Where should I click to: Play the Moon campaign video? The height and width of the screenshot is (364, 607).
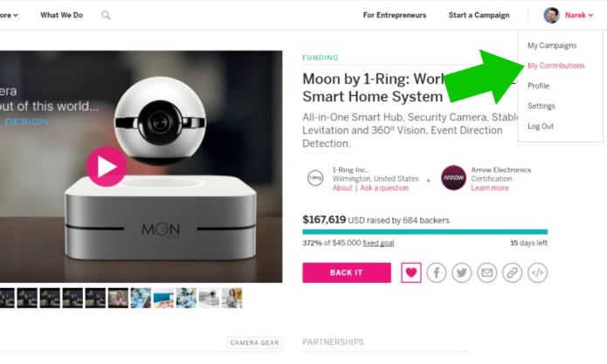107,166
